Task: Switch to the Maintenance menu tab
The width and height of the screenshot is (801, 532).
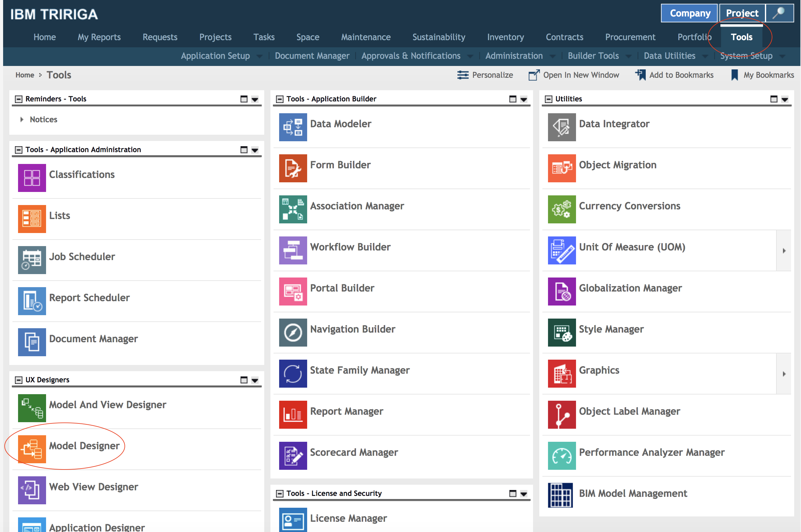Action: point(365,37)
